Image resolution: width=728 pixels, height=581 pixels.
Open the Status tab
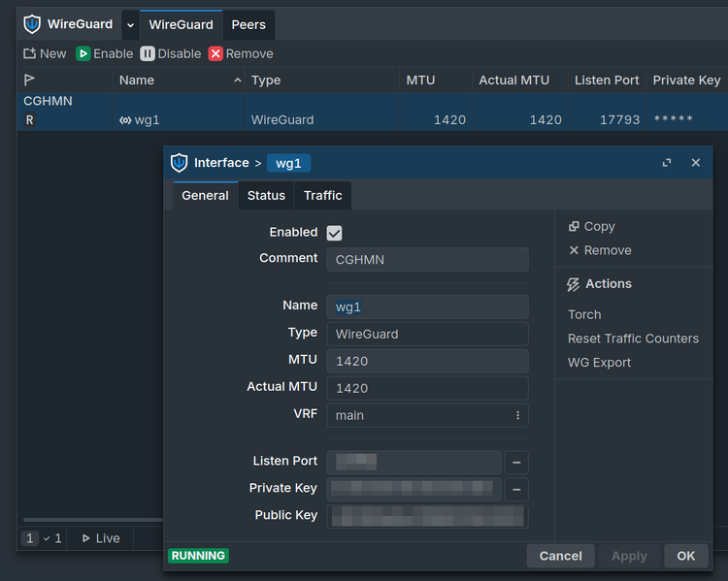coord(266,195)
